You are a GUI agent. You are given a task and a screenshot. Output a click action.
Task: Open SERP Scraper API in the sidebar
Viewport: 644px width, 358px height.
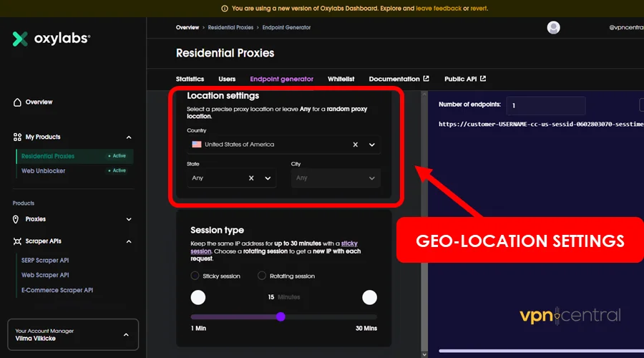(45, 260)
